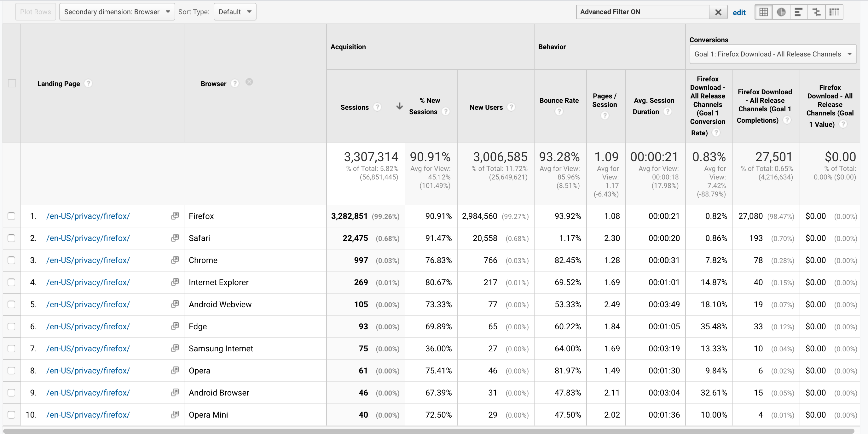Open the New Users help icon
Screen dimensions: 868x434
click(x=511, y=107)
